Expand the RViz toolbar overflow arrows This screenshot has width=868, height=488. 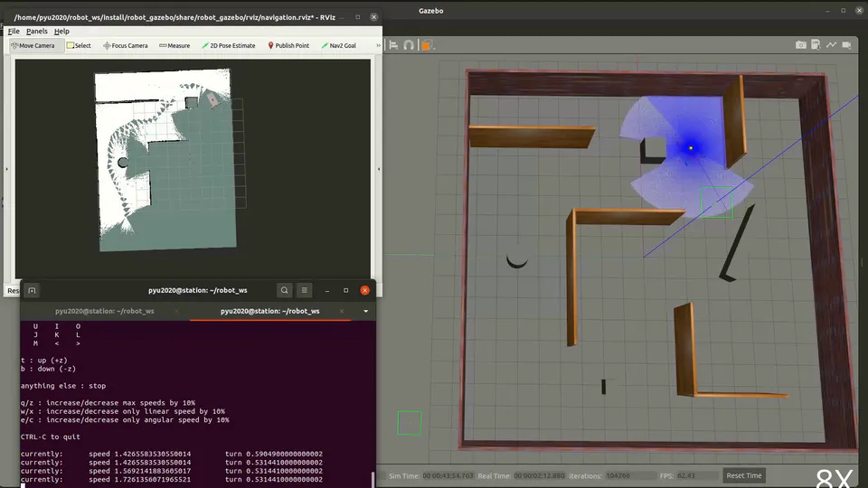378,45
